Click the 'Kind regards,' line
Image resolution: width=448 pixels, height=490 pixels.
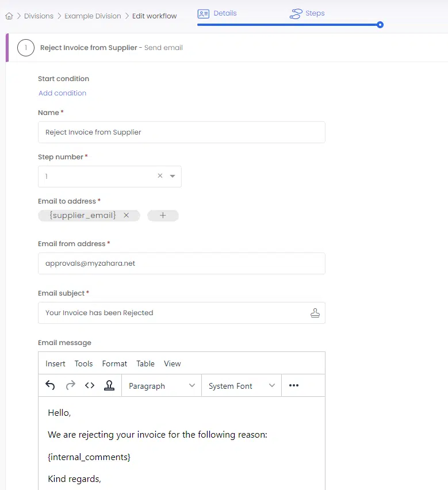click(x=74, y=479)
